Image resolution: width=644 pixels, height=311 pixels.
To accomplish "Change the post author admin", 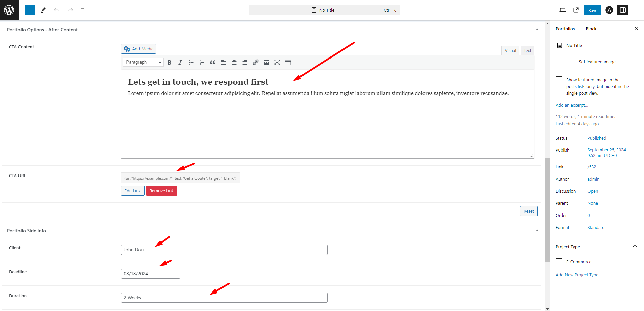I will [593, 179].
